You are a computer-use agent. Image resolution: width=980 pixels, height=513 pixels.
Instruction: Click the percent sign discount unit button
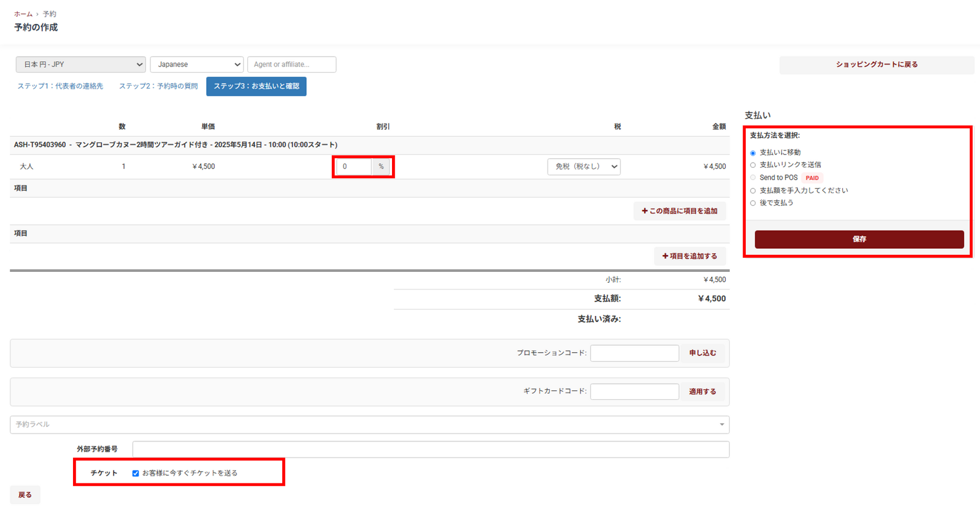[381, 166]
